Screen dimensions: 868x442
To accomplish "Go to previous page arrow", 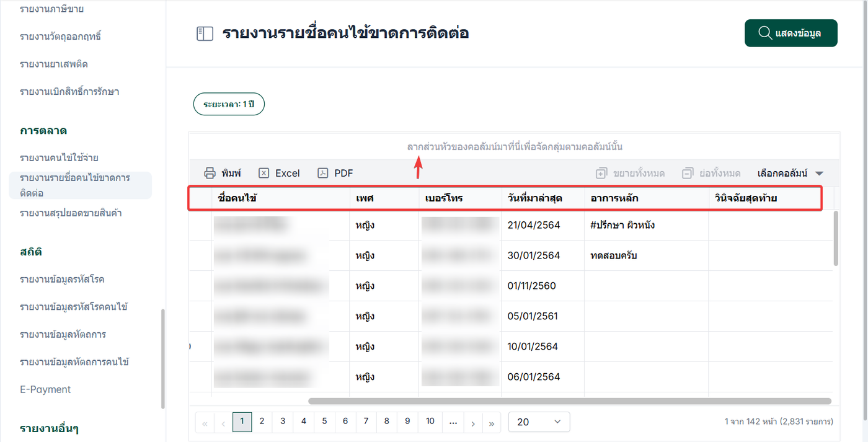I will coord(223,423).
